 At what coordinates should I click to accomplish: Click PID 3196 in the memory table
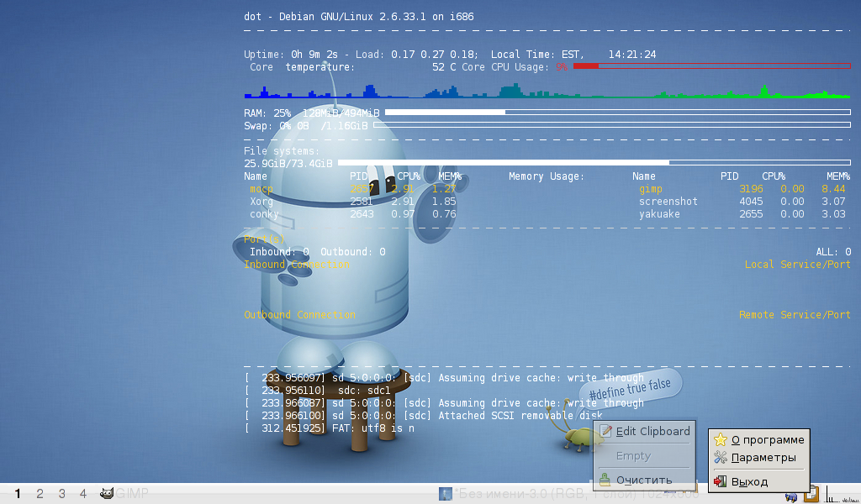[751, 189]
